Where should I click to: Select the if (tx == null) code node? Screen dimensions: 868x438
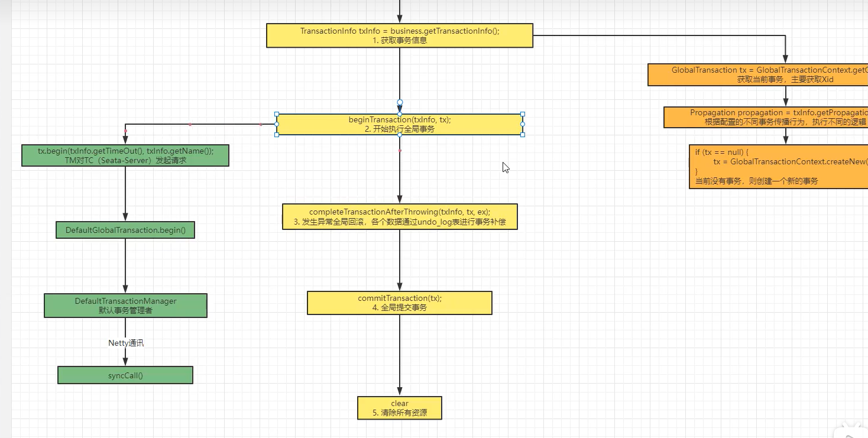tap(779, 167)
